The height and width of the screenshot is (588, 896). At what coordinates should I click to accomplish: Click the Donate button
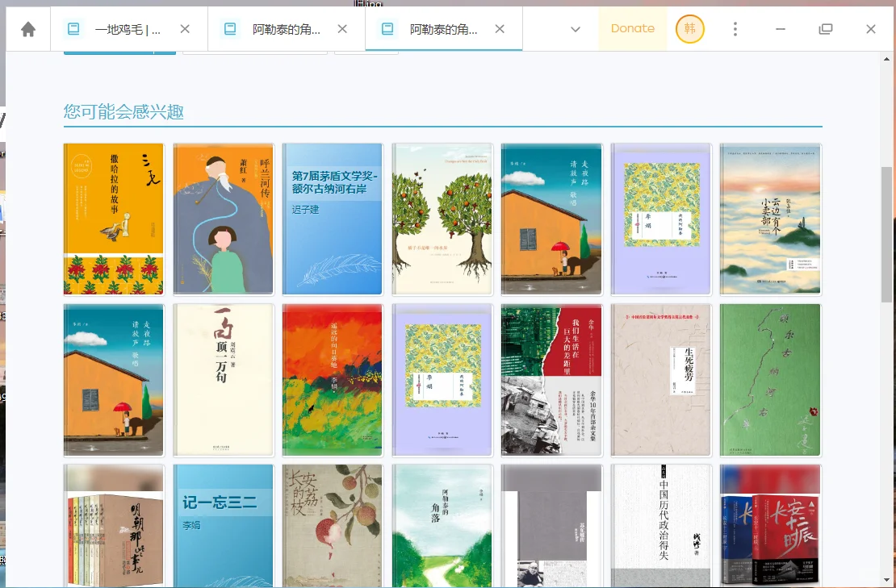coord(633,28)
